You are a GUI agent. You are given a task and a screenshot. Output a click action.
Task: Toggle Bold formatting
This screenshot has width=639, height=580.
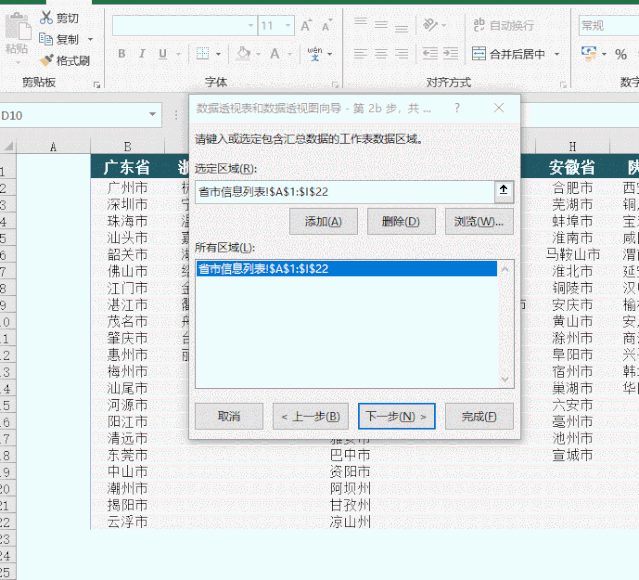coord(121,53)
